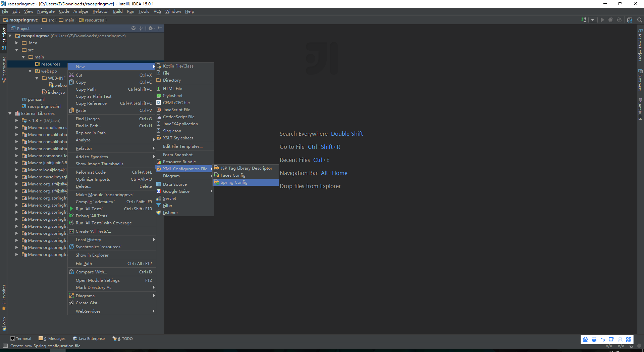The image size is (644, 352).
Task: Click Scroll from Source target icon
Action: coord(133,29)
